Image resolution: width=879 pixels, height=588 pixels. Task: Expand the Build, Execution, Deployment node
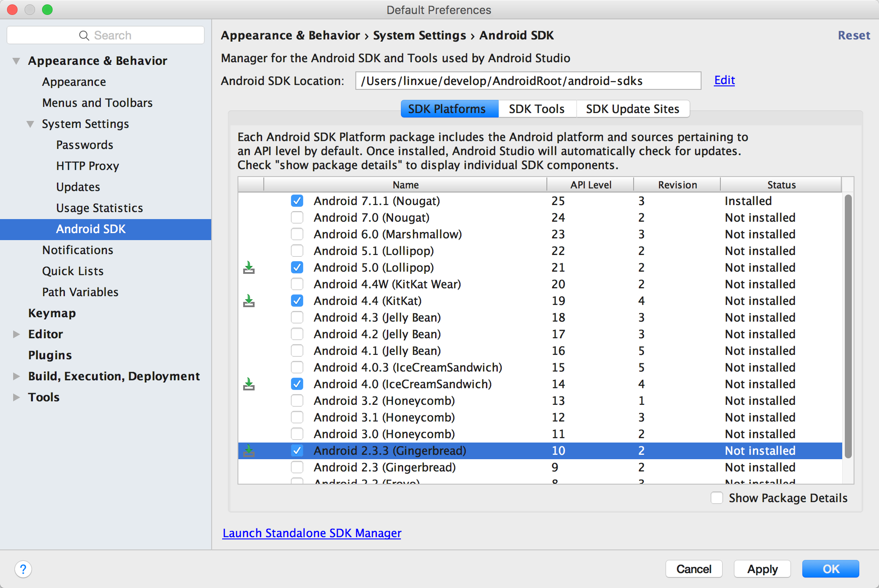click(16, 376)
